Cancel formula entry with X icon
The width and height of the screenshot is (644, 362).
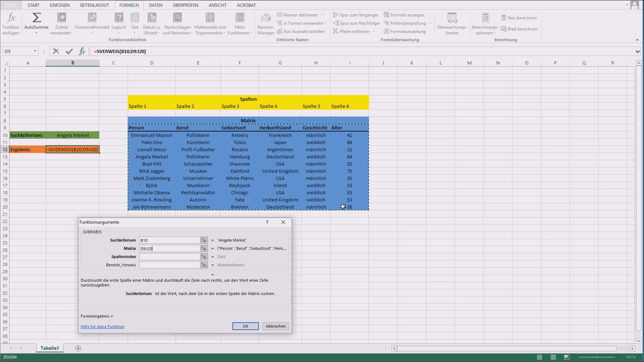click(56, 51)
